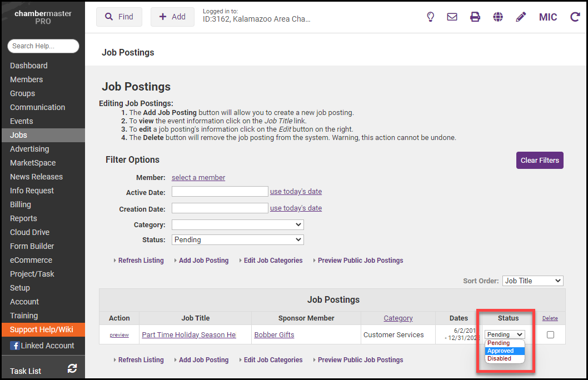The width and height of the screenshot is (588, 380).
Task: Choose Disabled in the status list
Action: point(499,358)
